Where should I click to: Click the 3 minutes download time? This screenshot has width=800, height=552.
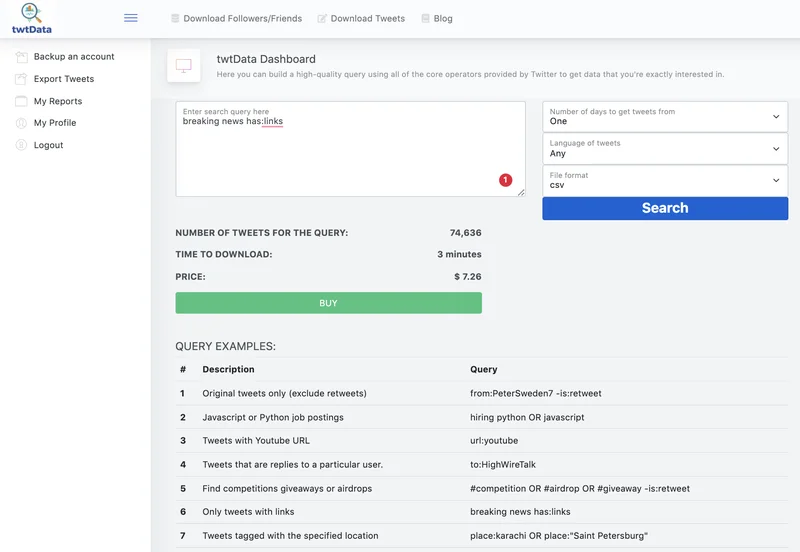coord(459,254)
